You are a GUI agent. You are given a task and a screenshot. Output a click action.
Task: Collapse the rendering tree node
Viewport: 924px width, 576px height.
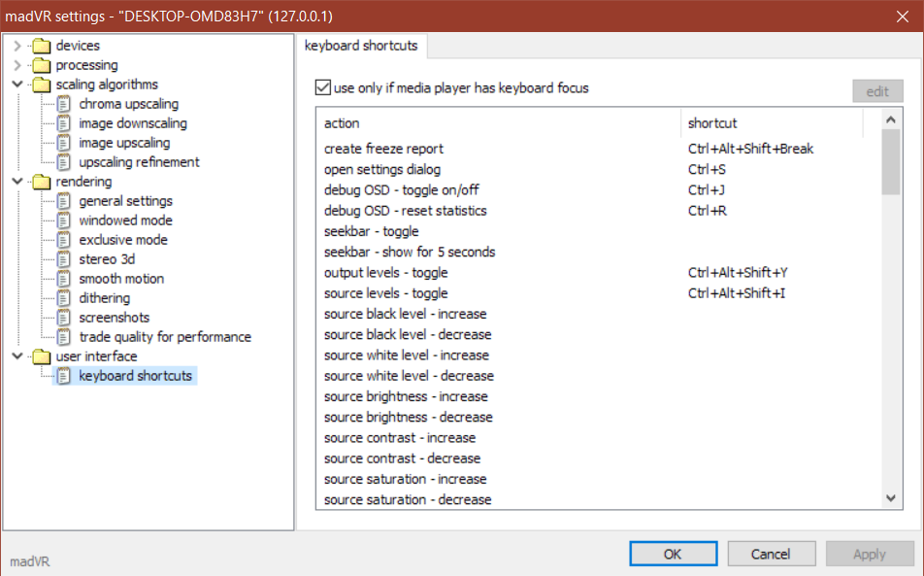[x=17, y=182]
